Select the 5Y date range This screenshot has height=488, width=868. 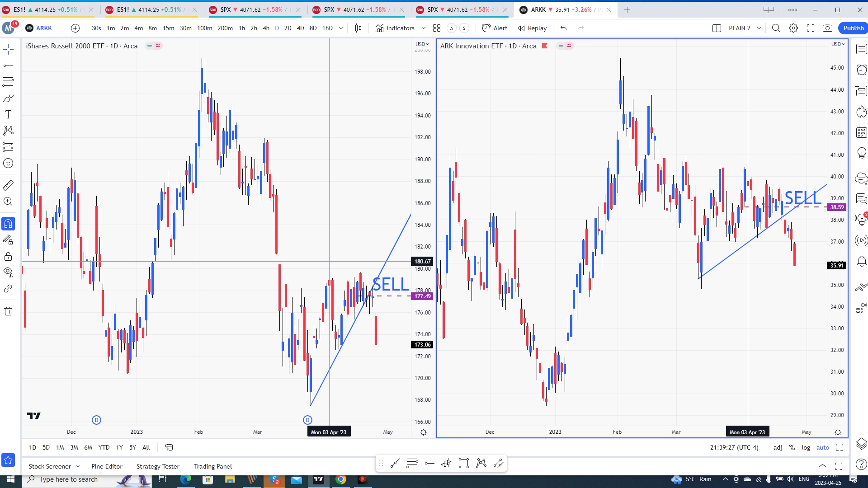(132, 447)
